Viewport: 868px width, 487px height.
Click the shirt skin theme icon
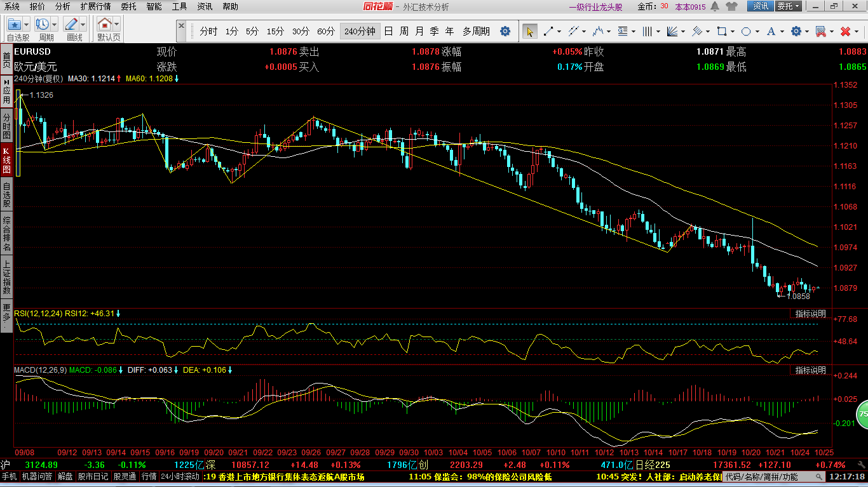tap(731, 6)
